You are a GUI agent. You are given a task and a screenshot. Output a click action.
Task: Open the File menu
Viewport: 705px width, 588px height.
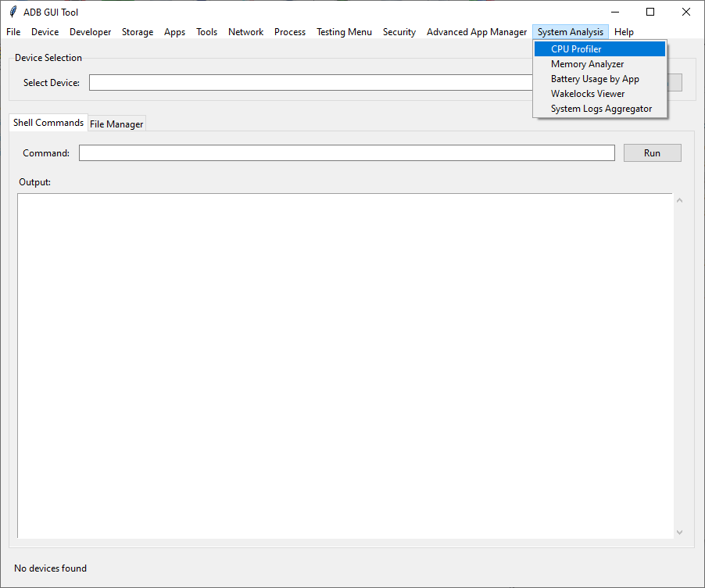(x=13, y=32)
